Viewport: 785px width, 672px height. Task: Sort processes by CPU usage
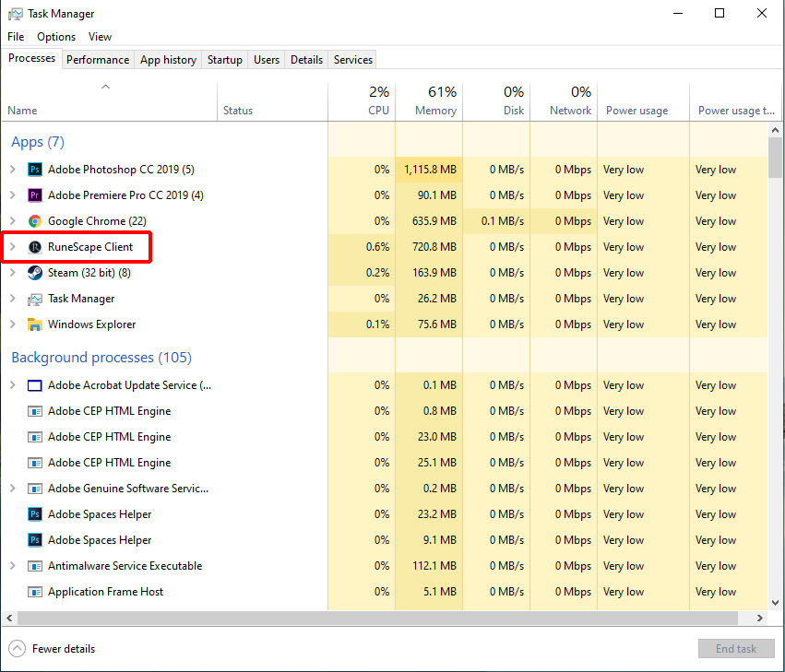coord(362,102)
